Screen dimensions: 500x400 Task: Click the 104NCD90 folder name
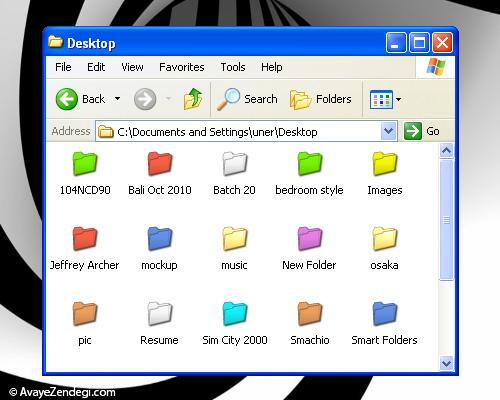tap(85, 190)
